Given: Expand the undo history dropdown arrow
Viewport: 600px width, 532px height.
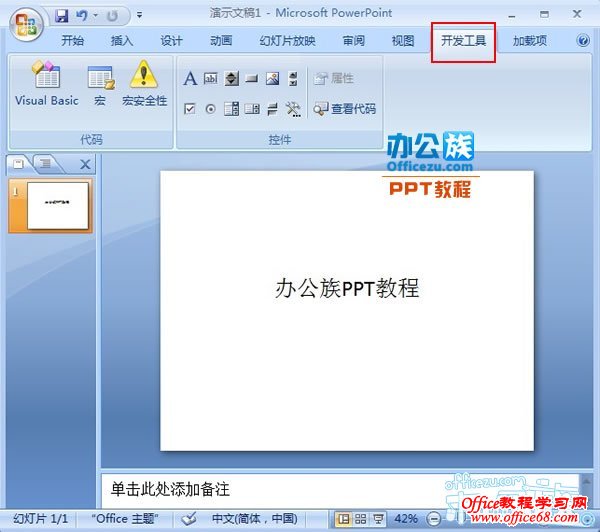Looking at the screenshot, I should coord(96,16).
